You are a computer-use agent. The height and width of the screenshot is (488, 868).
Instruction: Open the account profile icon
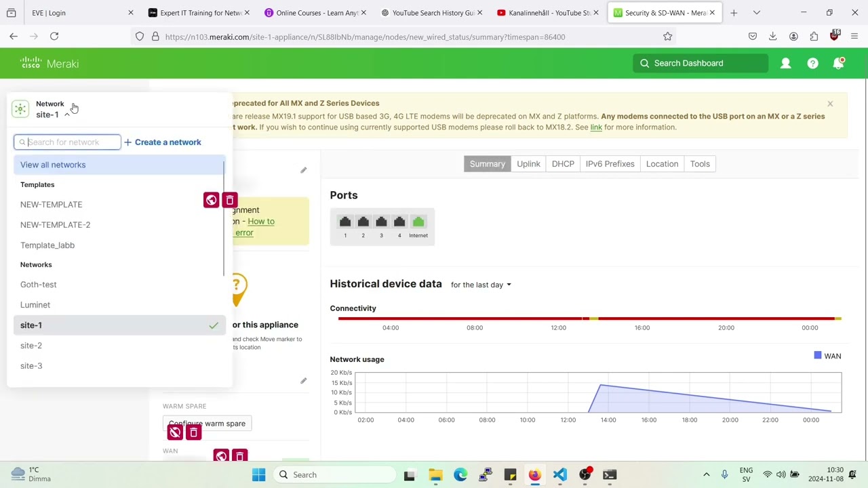tap(785, 63)
